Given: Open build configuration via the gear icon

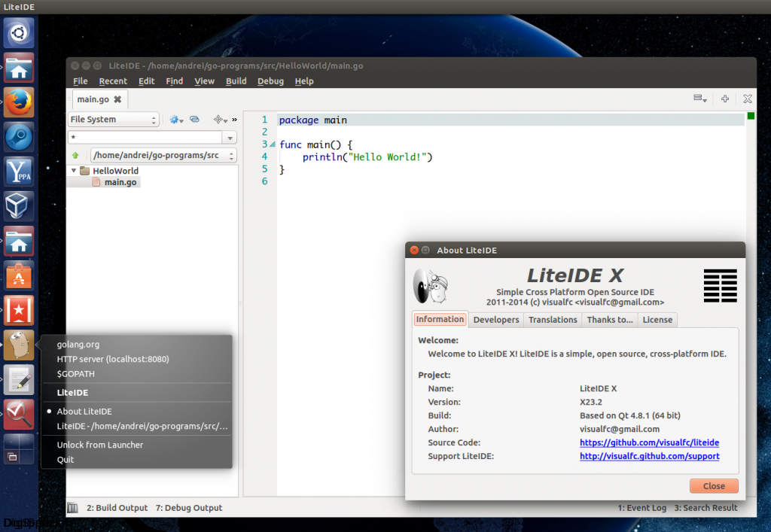Looking at the screenshot, I should point(174,120).
